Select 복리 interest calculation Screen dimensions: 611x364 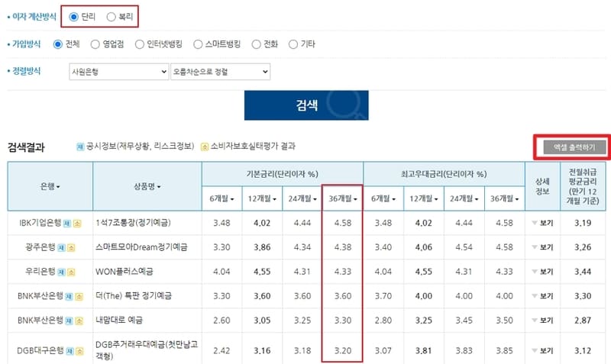click(x=111, y=17)
